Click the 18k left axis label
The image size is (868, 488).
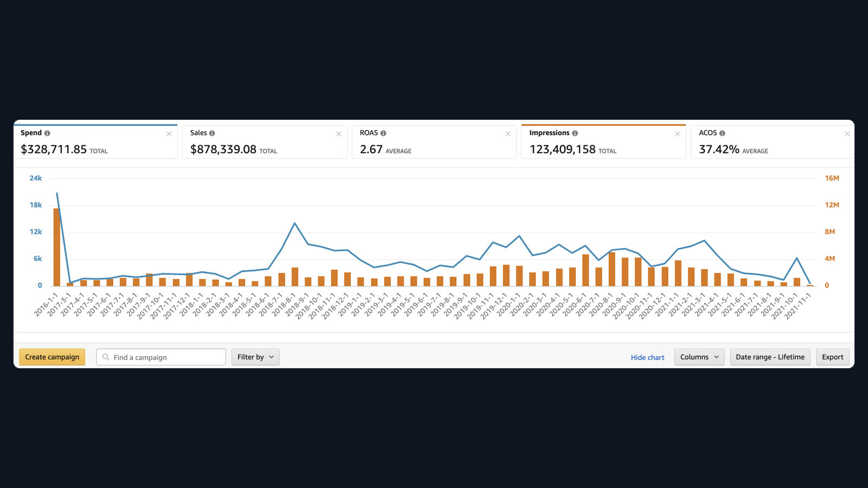[x=36, y=205]
